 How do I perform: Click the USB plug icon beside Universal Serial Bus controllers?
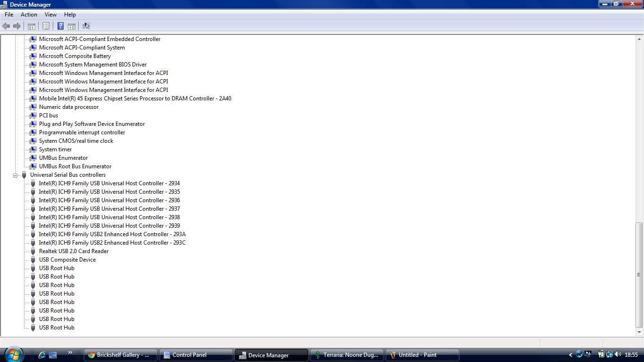[24, 175]
